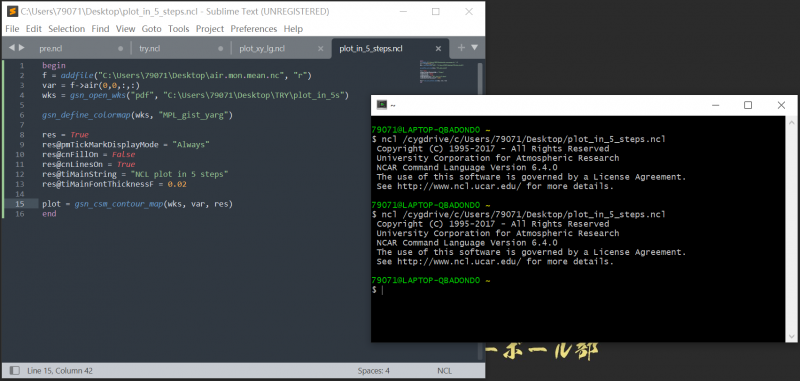800x381 pixels.
Task: Click the previous tab arrow
Action: 12,47
